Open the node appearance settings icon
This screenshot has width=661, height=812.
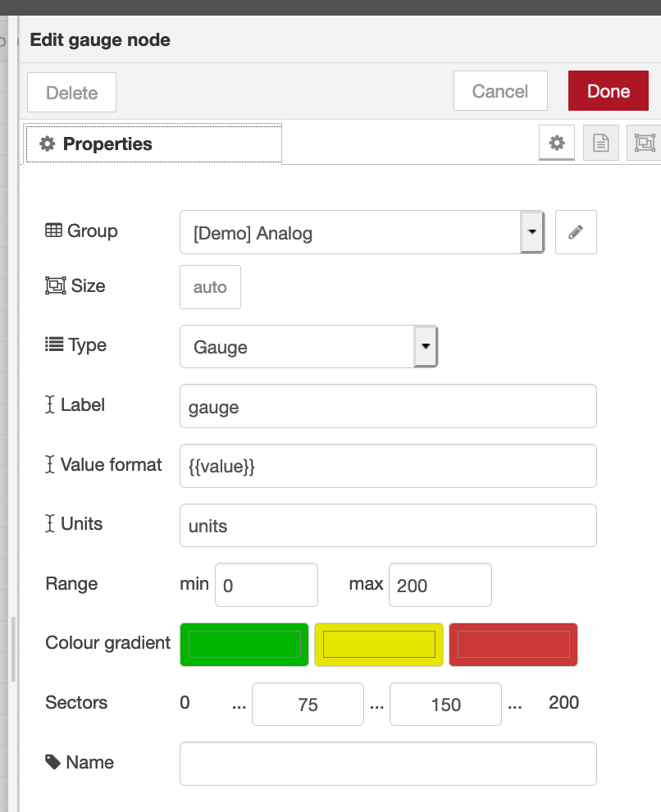click(x=644, y=144)
